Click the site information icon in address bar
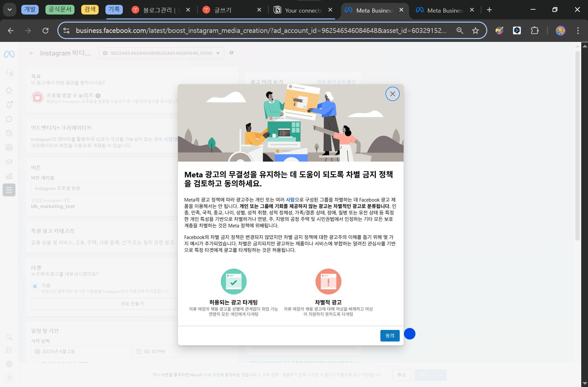The image size is (588, 387). [66, 31]
